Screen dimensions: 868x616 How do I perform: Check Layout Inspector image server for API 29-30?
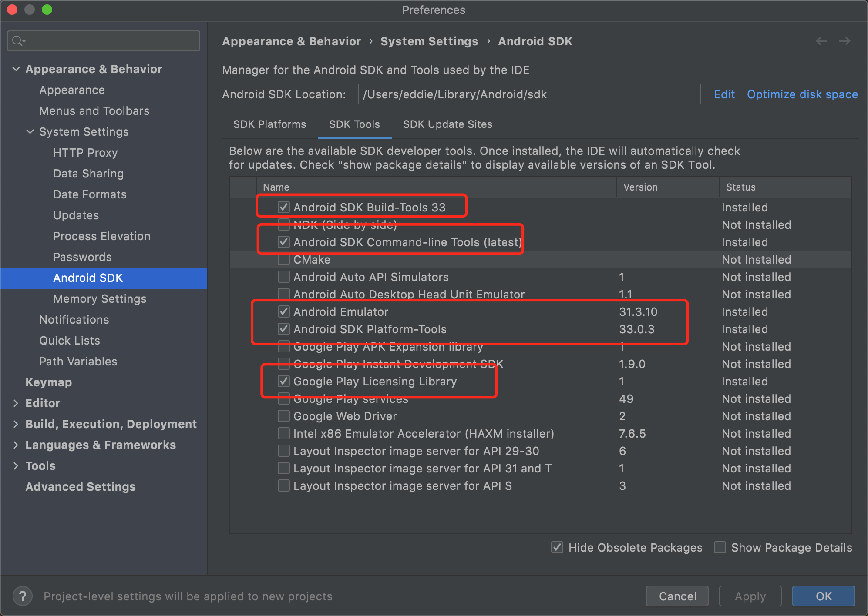284,451
